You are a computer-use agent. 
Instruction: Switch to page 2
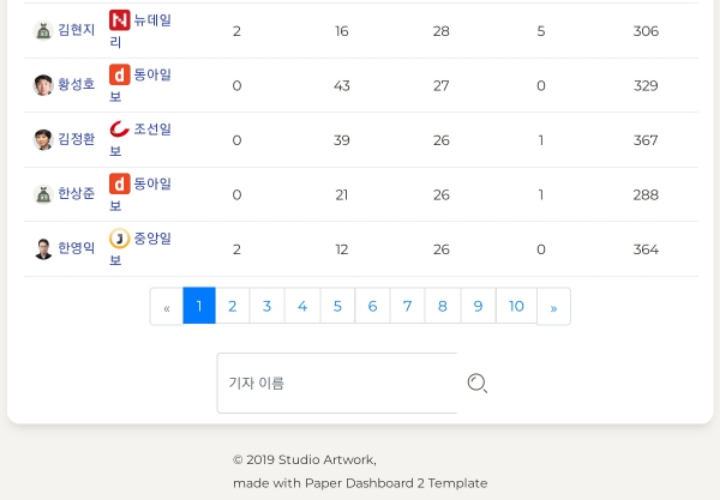point(232,306)
